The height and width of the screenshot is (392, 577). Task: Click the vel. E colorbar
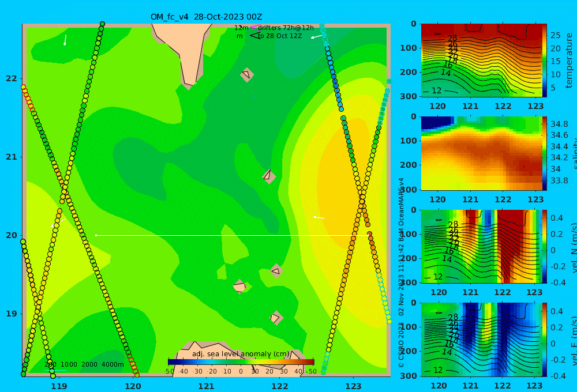pyautogui.click(x=544, y=340)
